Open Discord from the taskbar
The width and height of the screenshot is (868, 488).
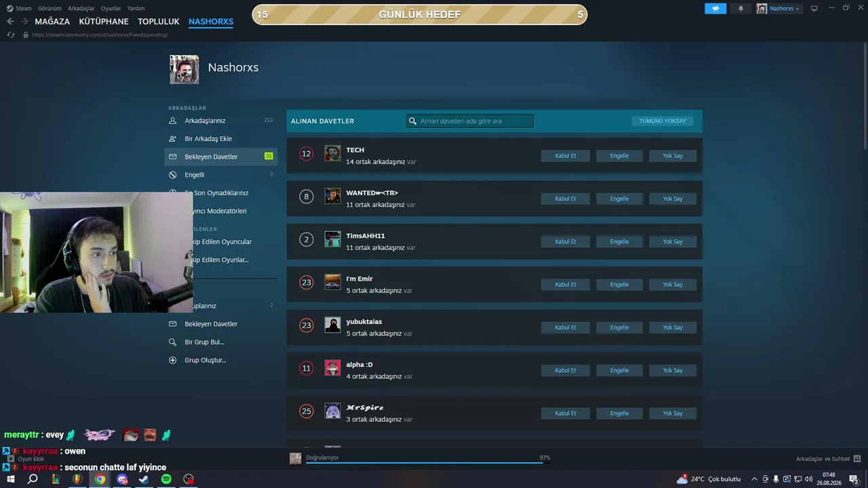[122, 479]
